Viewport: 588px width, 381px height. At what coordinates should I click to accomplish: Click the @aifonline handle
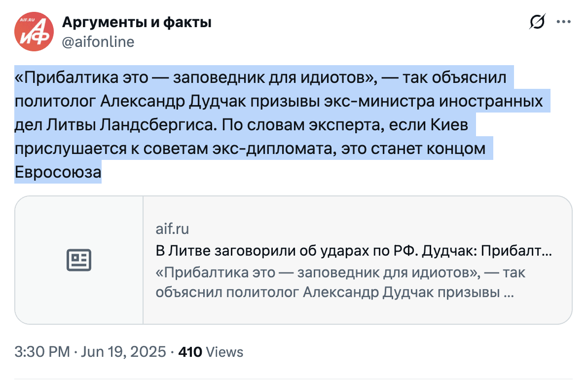click(x=98, y=42)
